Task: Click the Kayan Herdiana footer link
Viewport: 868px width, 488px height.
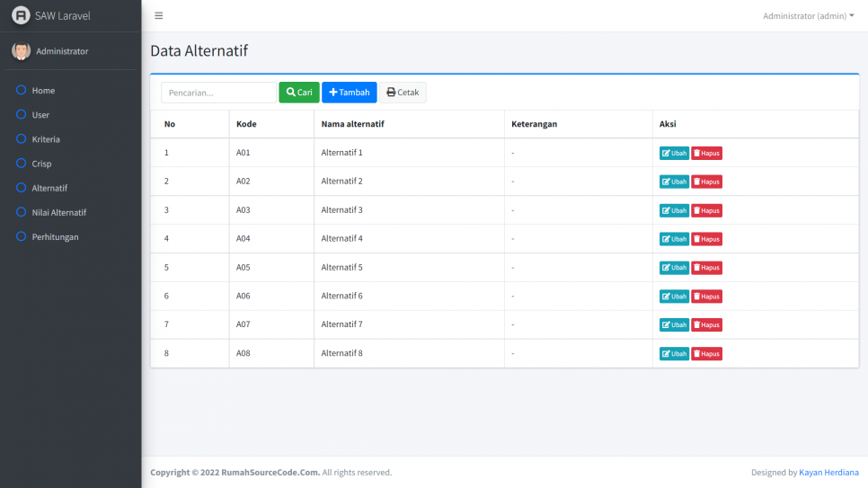Action: tap(828, 473)
